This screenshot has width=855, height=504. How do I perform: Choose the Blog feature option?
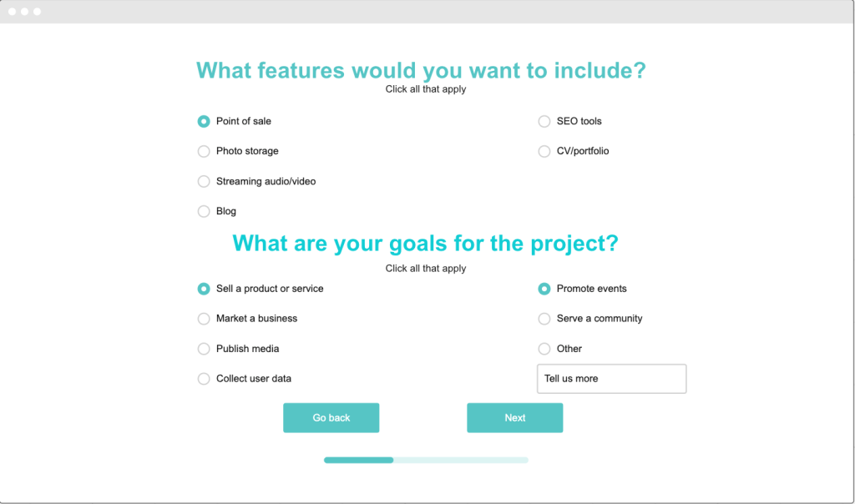pyautogui.click(x=204, y=212)
